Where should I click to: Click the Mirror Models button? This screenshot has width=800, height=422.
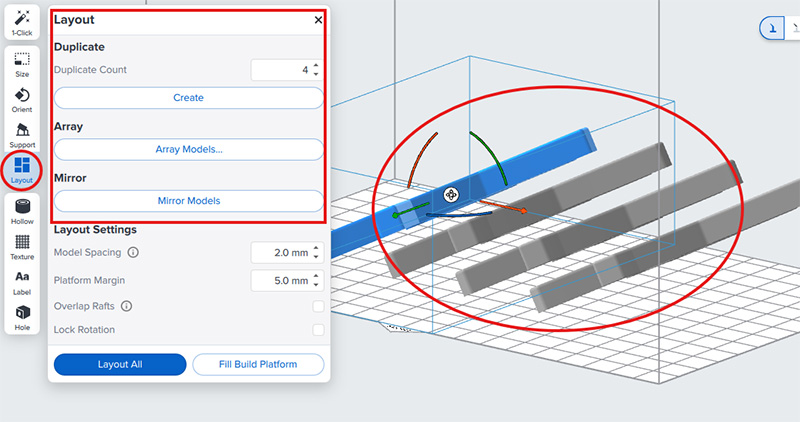(x=189, y=201)
